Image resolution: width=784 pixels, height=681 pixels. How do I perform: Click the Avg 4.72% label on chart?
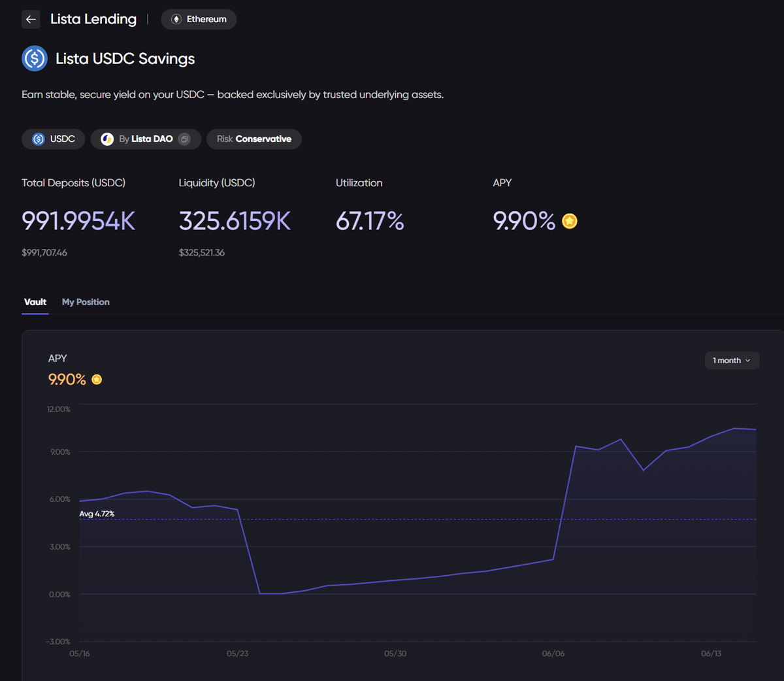tap(97, 514)
